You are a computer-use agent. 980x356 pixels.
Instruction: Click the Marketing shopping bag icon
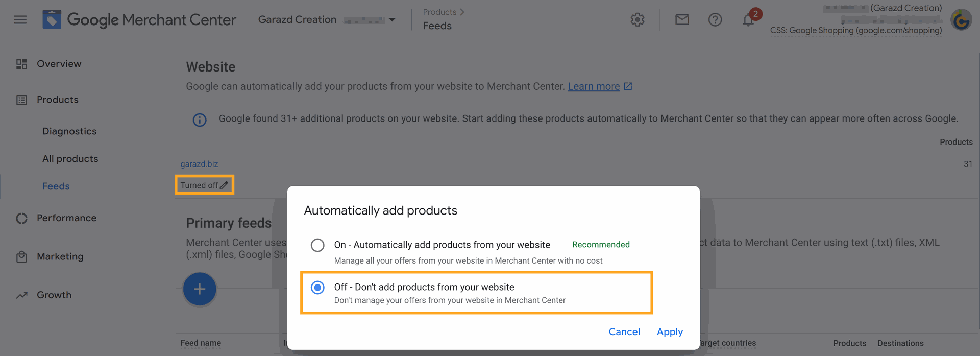pos(21,257)
